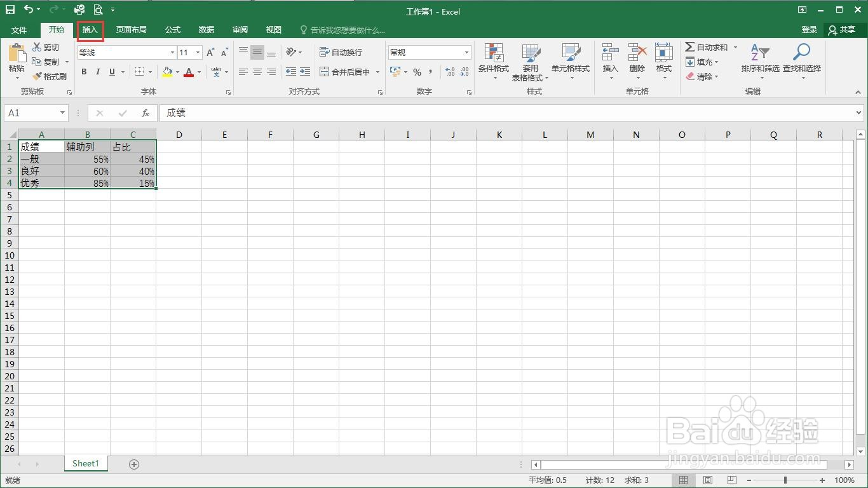This screenshot has height=488, width=868.
Task: Click the 插入 cells button in ribbon
Action: click(x=610, y=62)
